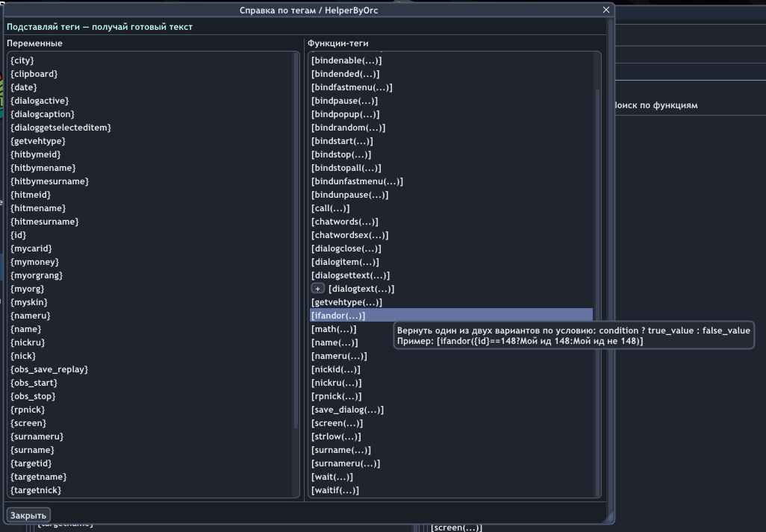Select the [save_dialog(...)] function
Image resolution: width=766 pixels, height=532 pixels.
pyautogui.click(x=347, y=410)
